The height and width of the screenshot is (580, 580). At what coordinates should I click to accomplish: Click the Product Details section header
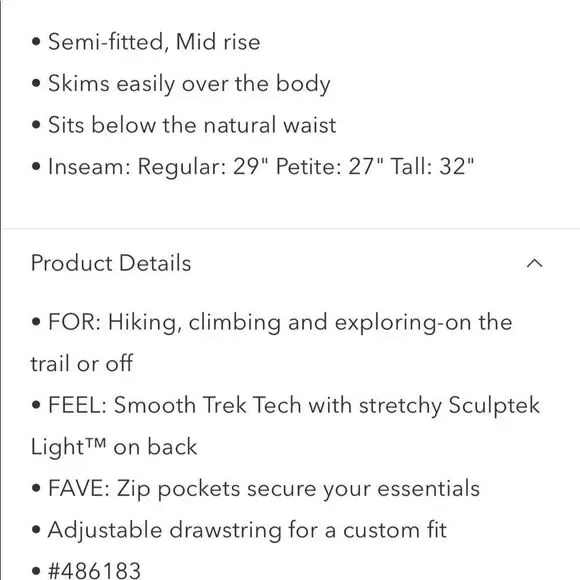pos(287,263)
